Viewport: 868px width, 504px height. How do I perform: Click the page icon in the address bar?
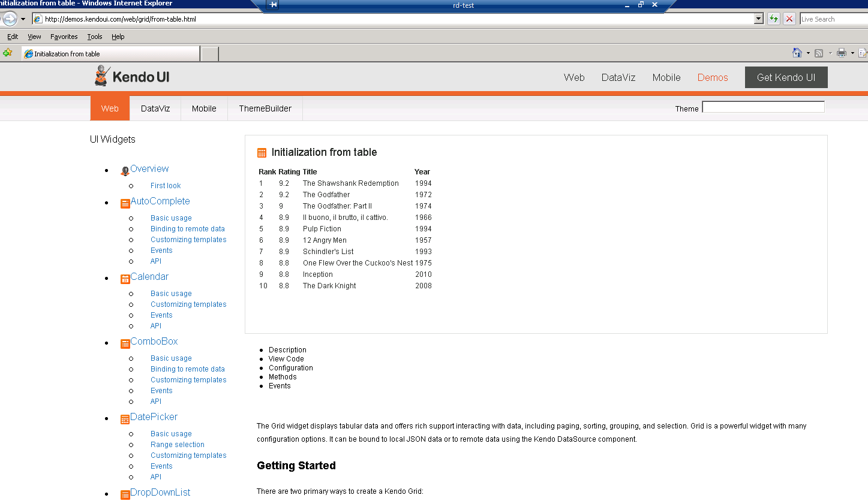(38, 19)
